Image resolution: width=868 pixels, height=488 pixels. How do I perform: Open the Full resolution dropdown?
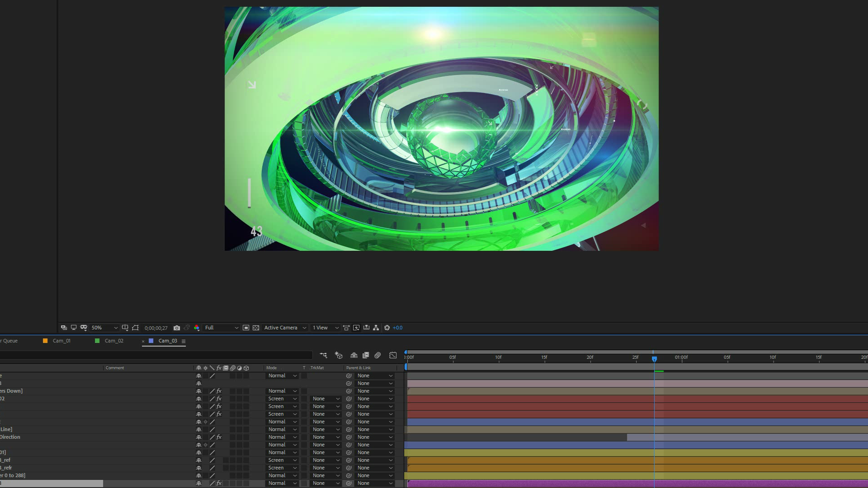(x=222, y=328)
